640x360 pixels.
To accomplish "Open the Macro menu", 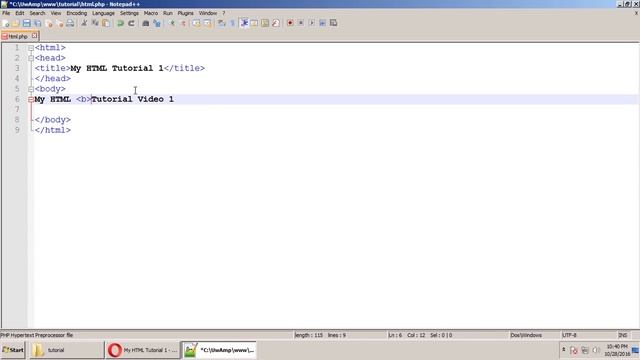I will [151, 13].
